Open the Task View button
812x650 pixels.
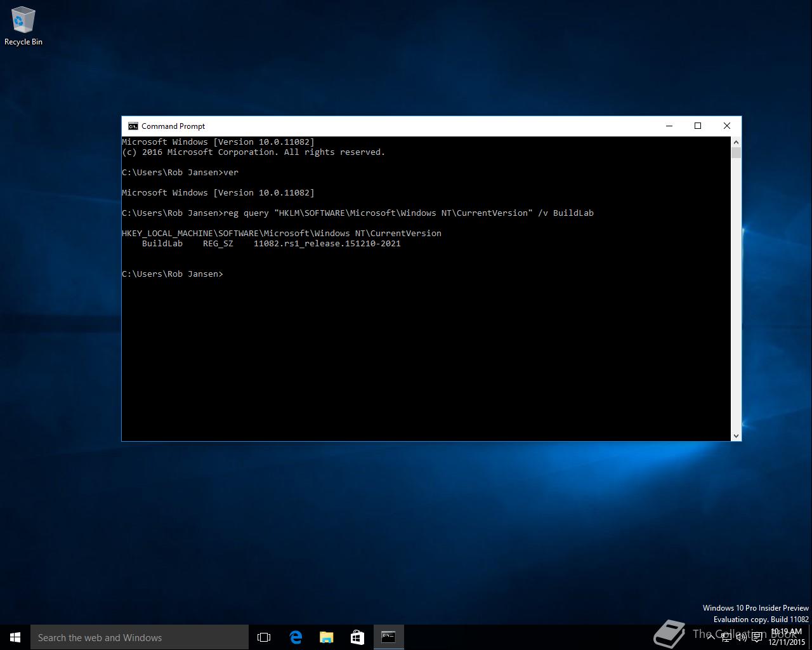[264, 637]
